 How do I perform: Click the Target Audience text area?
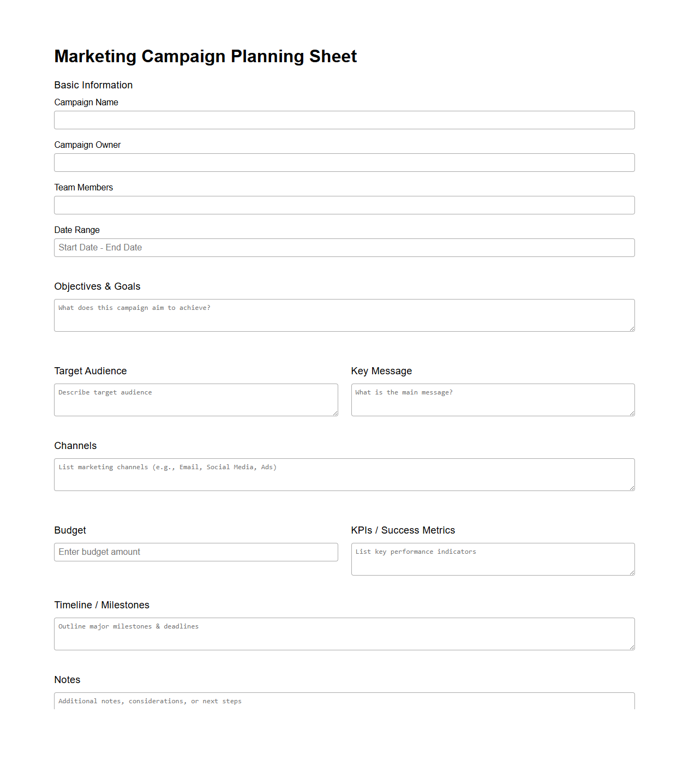(195, 399)
